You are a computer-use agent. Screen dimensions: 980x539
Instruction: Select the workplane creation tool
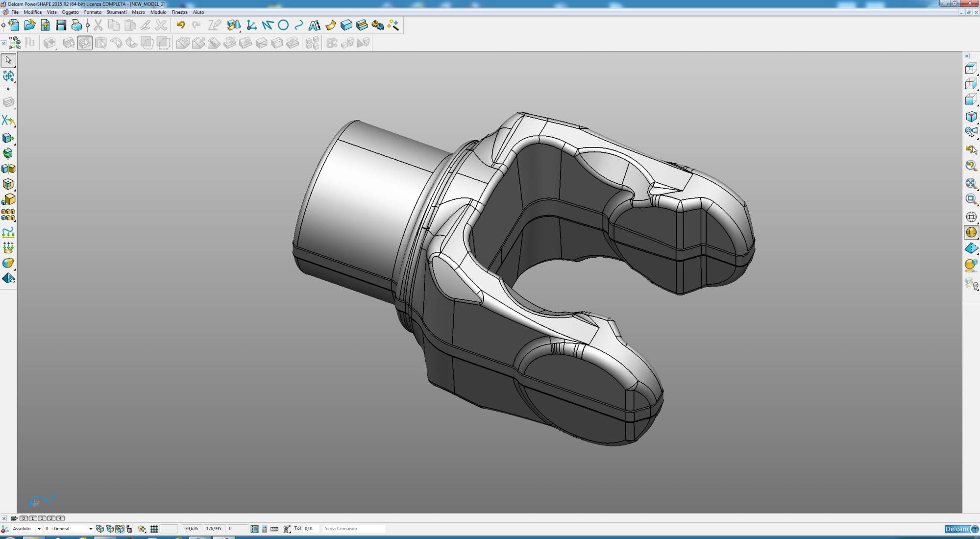[x=251, y=25]
